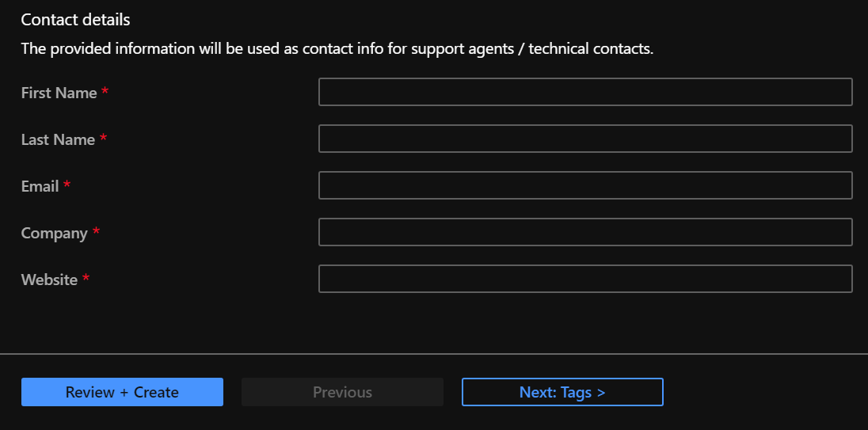Click the Review + Create button
The height and width of the screenshot is (430, 868).
click(122, 392)
